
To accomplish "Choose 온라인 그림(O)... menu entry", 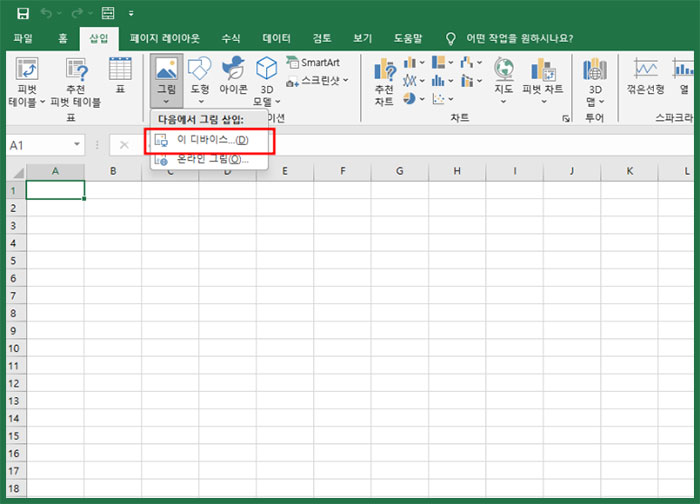I will [209, 159].
